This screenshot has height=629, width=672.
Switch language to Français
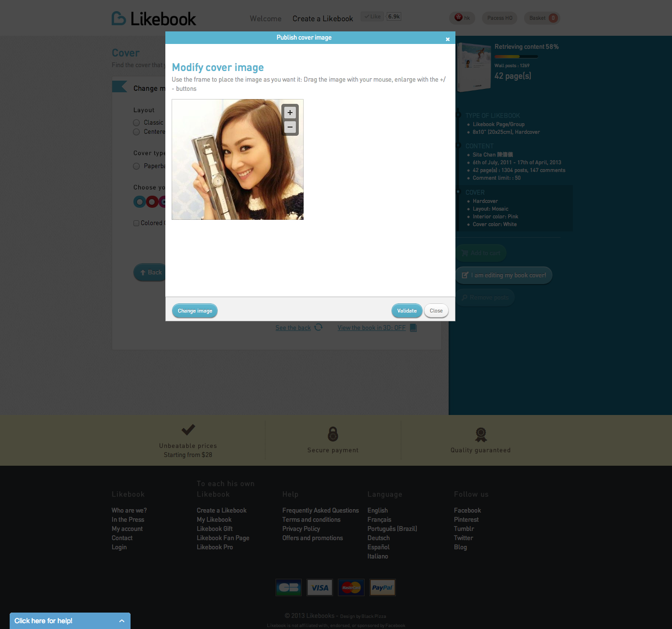click(379, 519)
